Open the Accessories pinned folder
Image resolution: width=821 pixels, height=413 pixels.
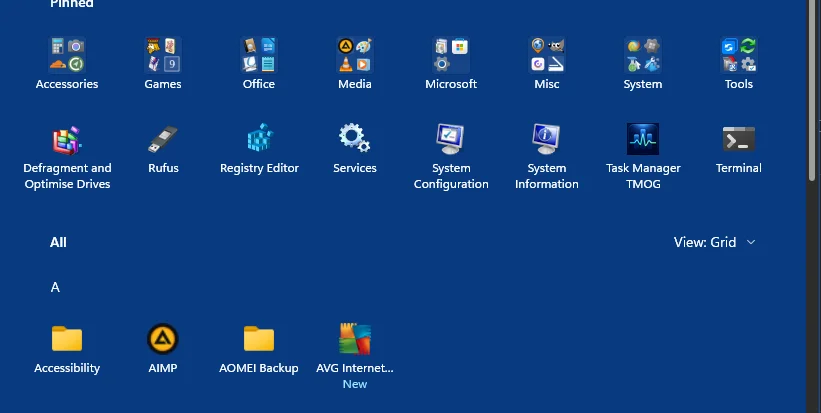click(x=67, y=64)
